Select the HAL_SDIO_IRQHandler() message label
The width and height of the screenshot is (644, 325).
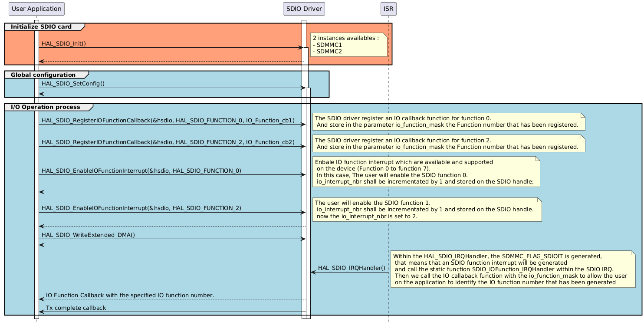point(352,268)
